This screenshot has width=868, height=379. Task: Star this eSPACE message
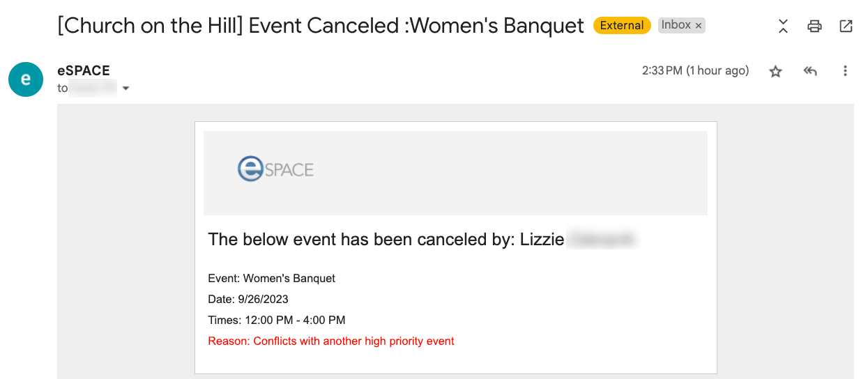click(775, 71)
